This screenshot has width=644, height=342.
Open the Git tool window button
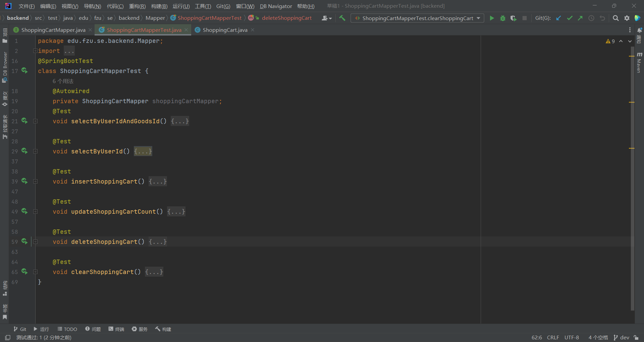click(20, 329)
